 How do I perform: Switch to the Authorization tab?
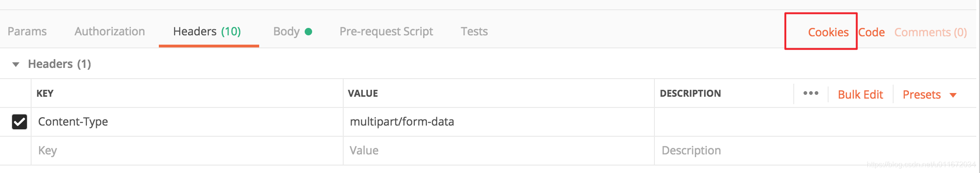(x=110, y=31)
